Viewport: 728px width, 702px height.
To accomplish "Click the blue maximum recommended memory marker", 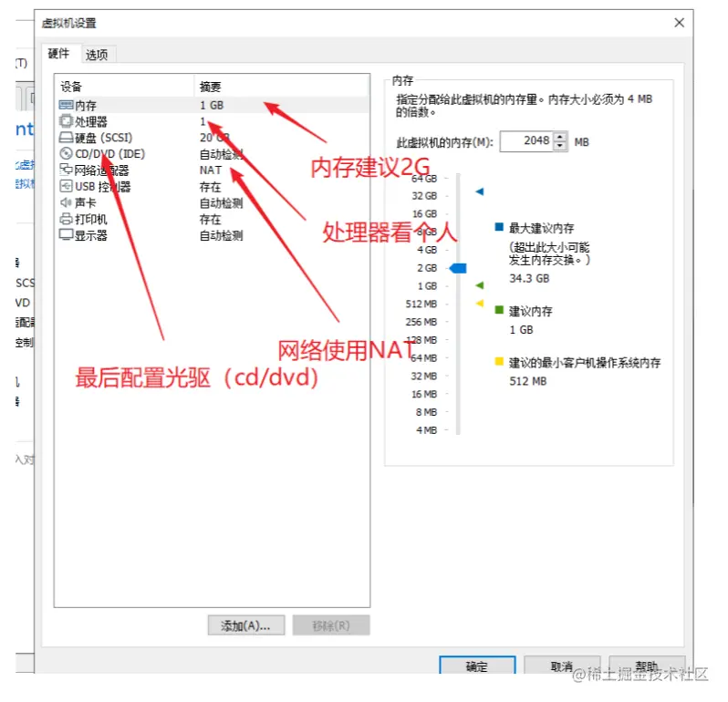I will [480, 191].
